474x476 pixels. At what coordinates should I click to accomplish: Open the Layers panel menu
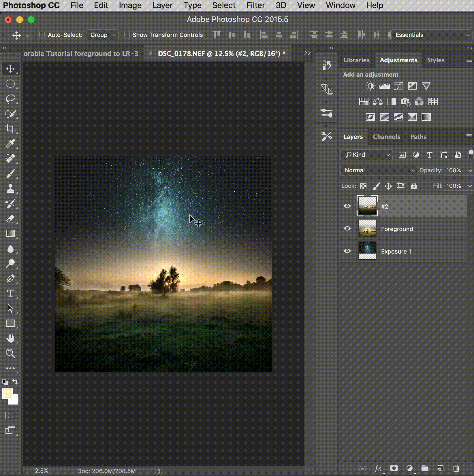[469, 136]
